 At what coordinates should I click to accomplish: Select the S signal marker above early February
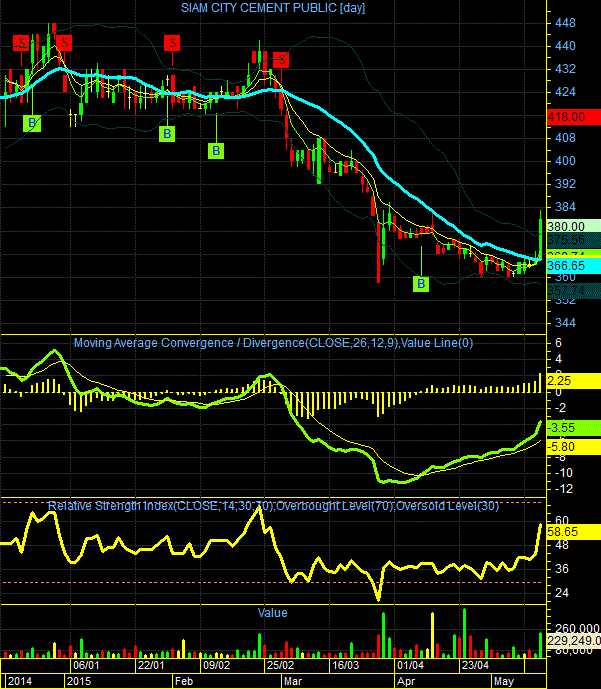click(x=172, y=43)
